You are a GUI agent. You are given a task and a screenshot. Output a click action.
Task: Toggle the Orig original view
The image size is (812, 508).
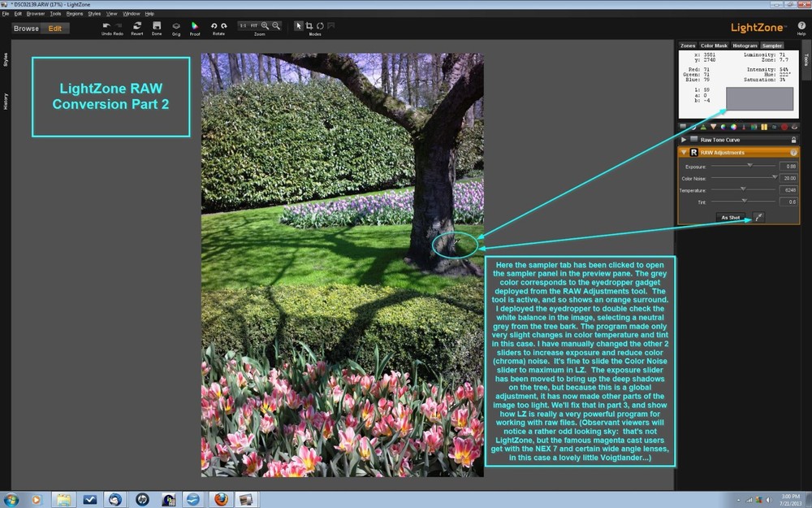(x=176, y=24)
